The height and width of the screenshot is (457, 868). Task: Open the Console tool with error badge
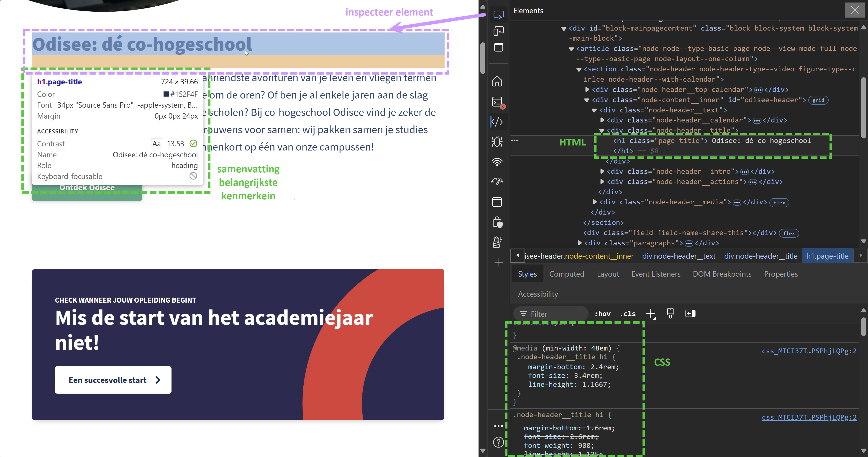point(498,102)
